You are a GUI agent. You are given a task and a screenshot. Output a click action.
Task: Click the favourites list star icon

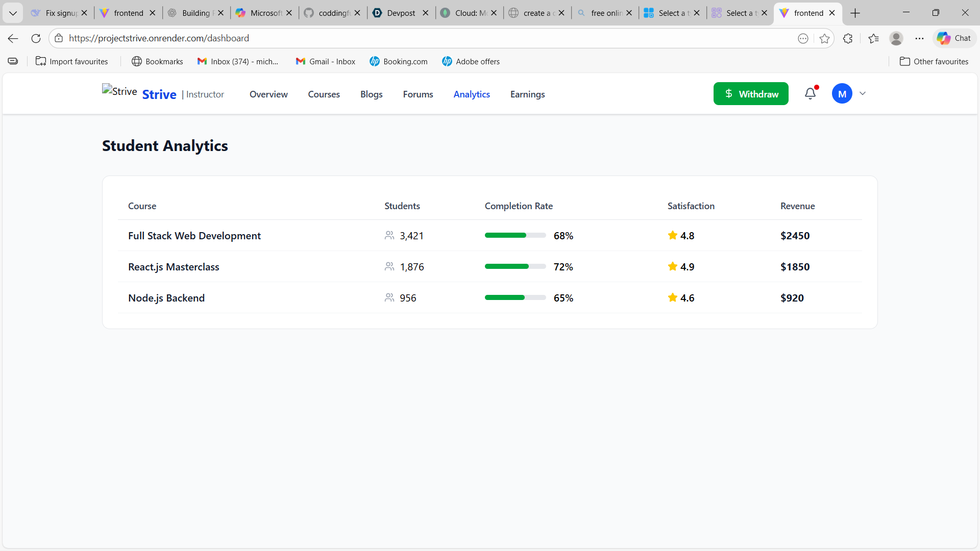(873, 38)
